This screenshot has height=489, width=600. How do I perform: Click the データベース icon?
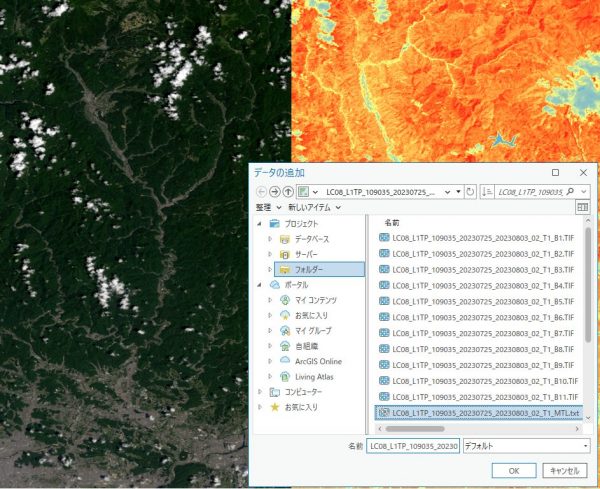[285, 239]
